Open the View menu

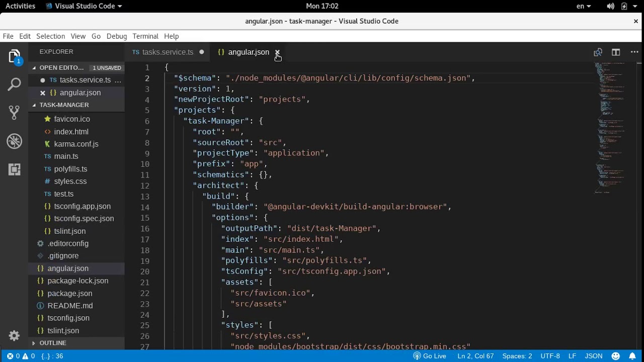click(78, 36)
